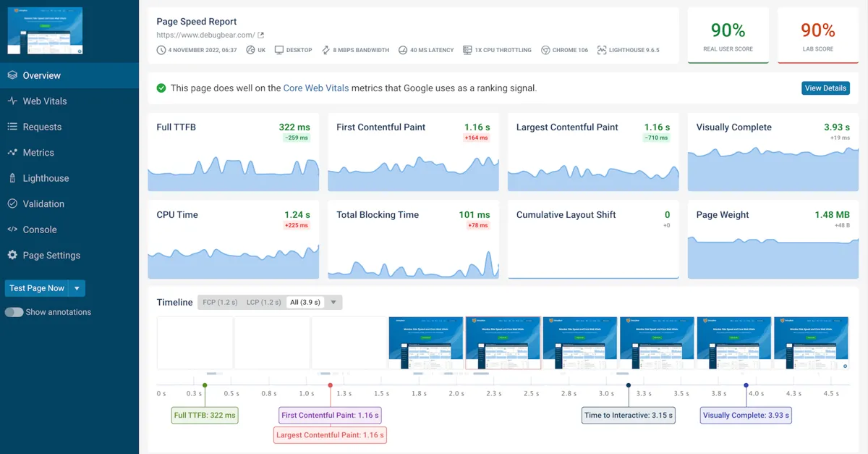Click the +225 ms change badge
The image size is (868, 454).
[x=297, y=225]
